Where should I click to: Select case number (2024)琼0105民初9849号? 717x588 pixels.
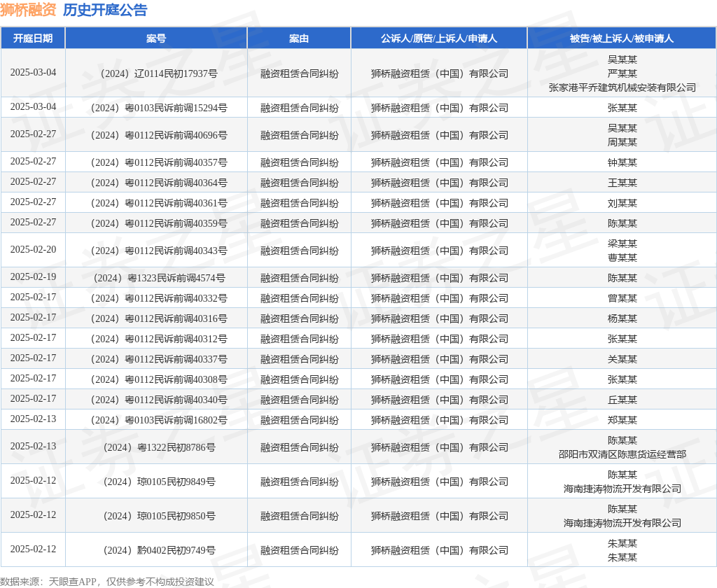click(159, 482)
